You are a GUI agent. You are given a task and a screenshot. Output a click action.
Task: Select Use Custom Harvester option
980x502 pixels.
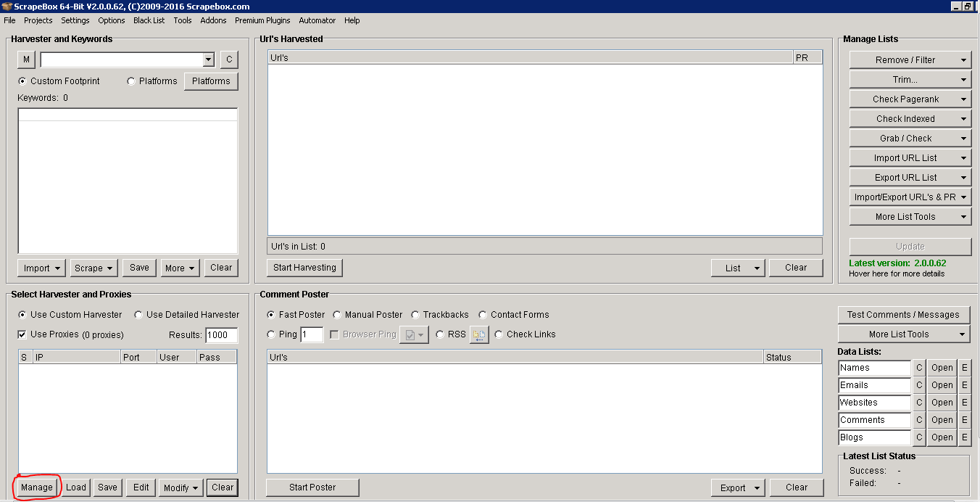(22, 315)
